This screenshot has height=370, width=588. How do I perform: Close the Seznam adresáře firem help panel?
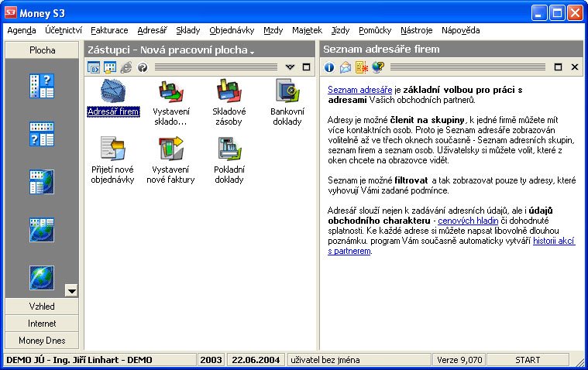click(575, 67)
